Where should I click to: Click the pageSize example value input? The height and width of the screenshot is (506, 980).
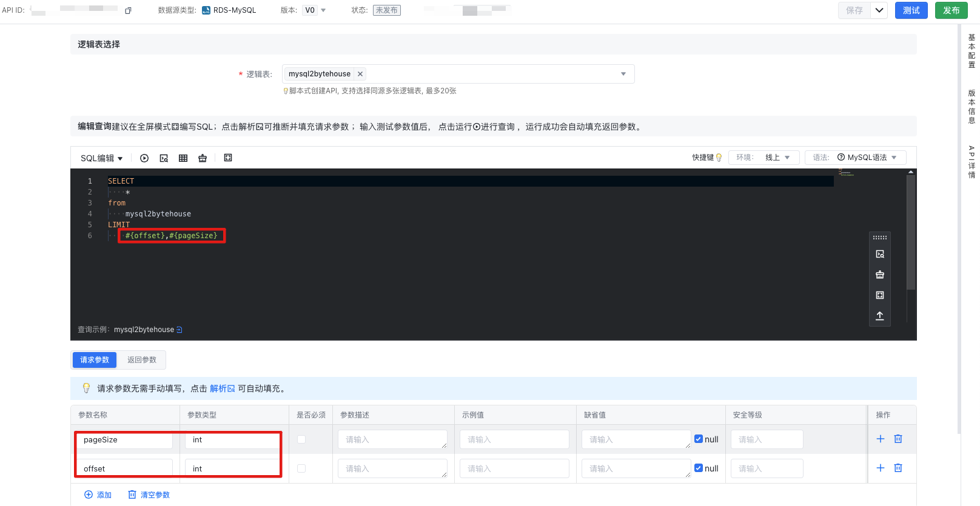point(514,439)
